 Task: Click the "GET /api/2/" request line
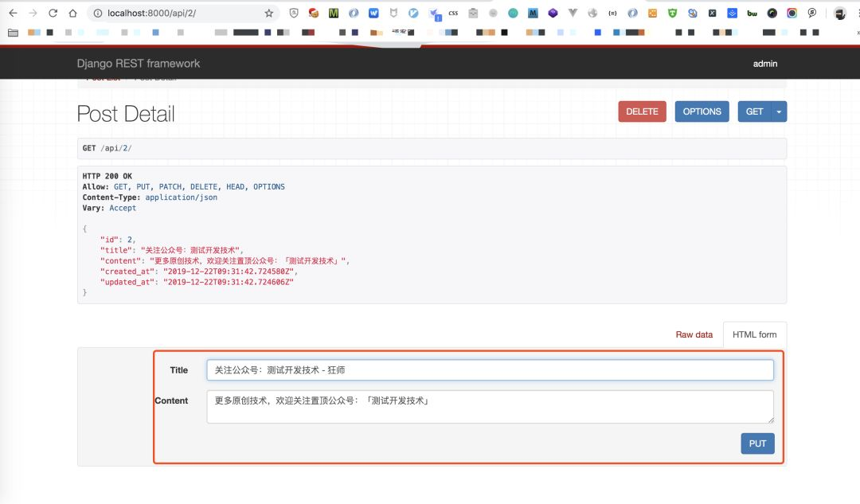107,148
